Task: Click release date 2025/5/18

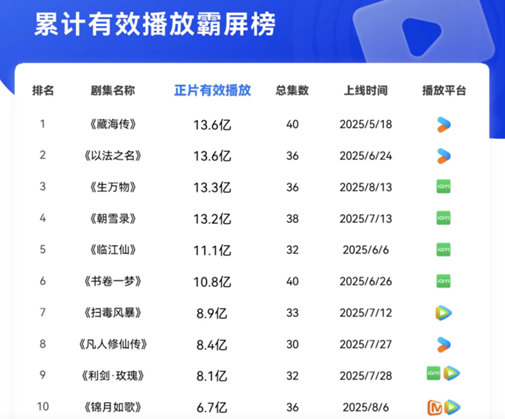Action: (x=366, y=124)
